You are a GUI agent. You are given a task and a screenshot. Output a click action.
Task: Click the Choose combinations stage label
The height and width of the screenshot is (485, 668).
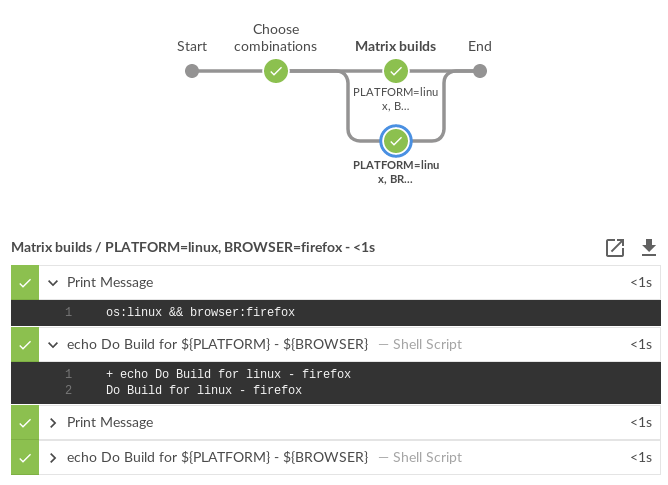[x=276, y=38]
